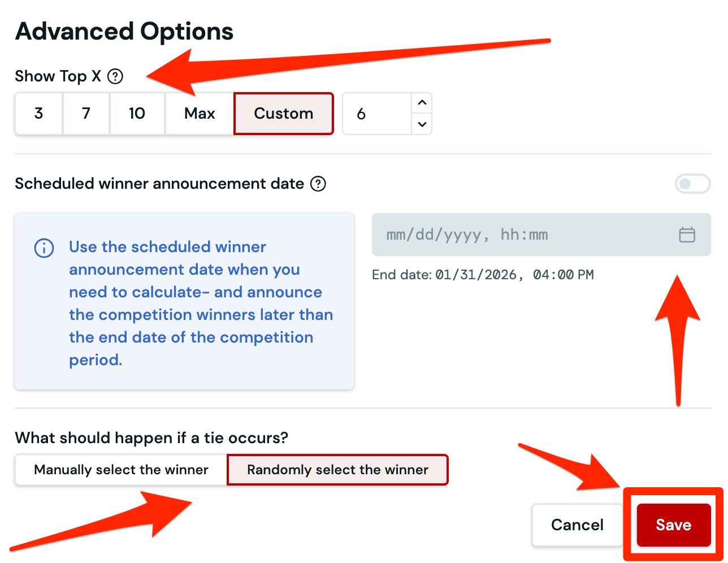Choose the Custom option for Show Top X
The width and height of the screenshot is (728, 563).
coord(283,114)
